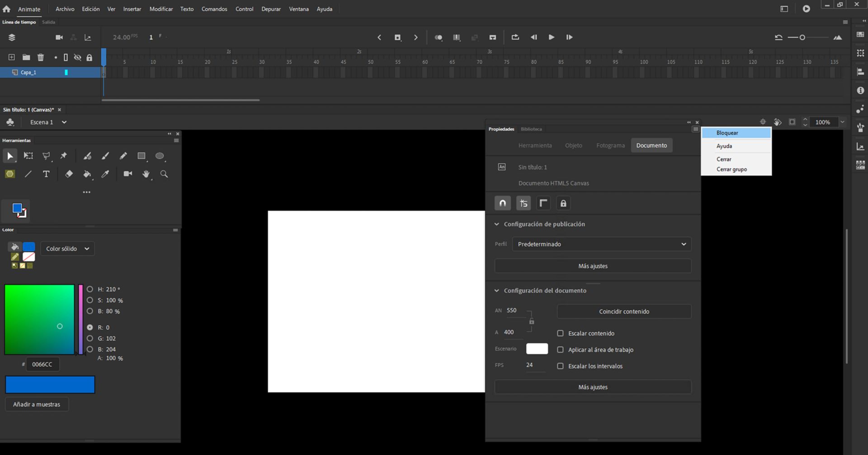Image resolution: width=868 pixels, height=455 pixels.
Task: Click the blue fill color swatch in Color panel
Action: (x=29, y=247)
